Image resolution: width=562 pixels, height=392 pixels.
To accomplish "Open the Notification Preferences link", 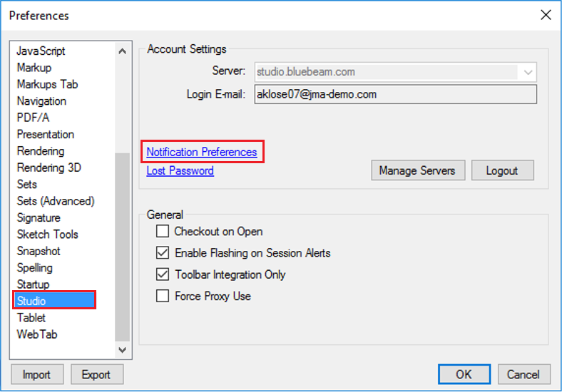I will (202, 152).
